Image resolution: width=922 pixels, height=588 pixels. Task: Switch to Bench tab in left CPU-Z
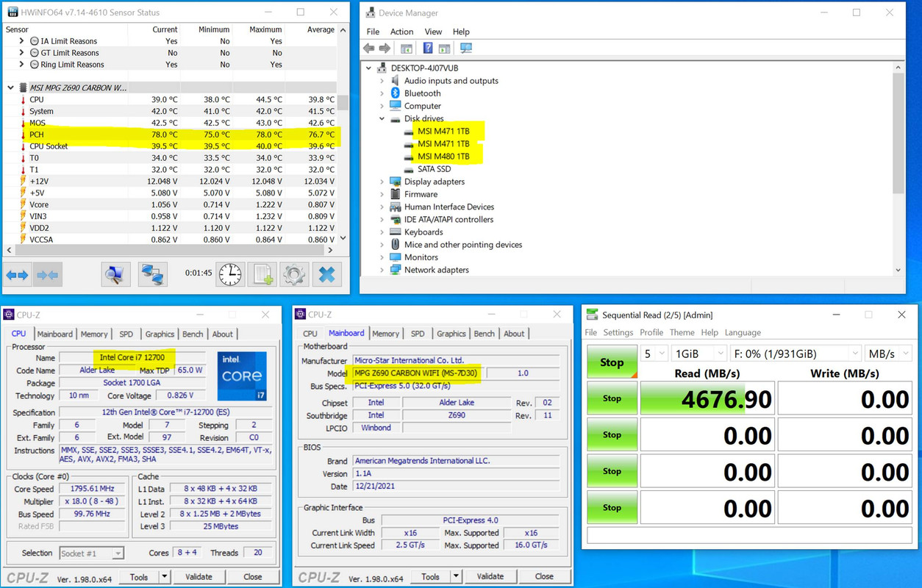coord(193,334)
